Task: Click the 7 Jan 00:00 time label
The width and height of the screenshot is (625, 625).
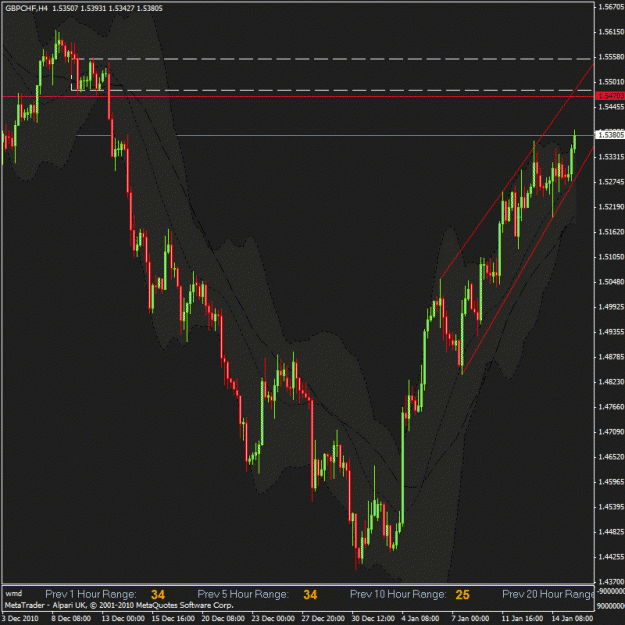Action: pyautogui.click(x=470, y=619)
